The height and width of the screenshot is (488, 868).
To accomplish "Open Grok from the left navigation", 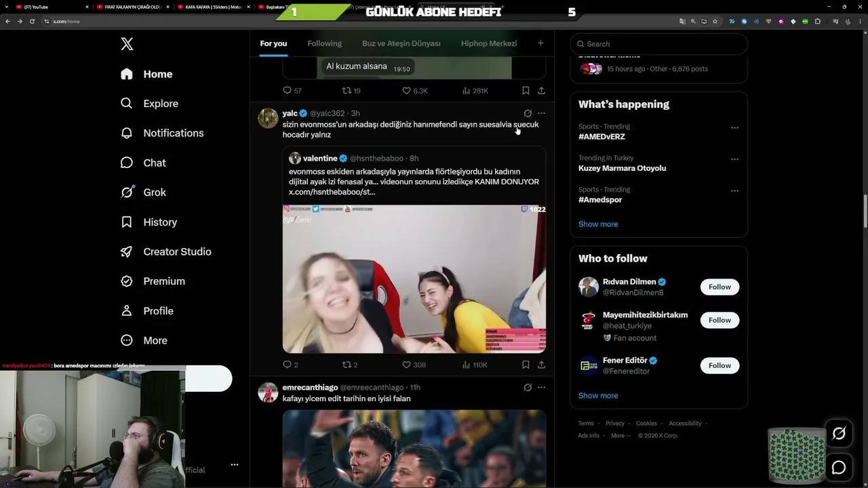I will pyautogui.click(x=143, y=192).
